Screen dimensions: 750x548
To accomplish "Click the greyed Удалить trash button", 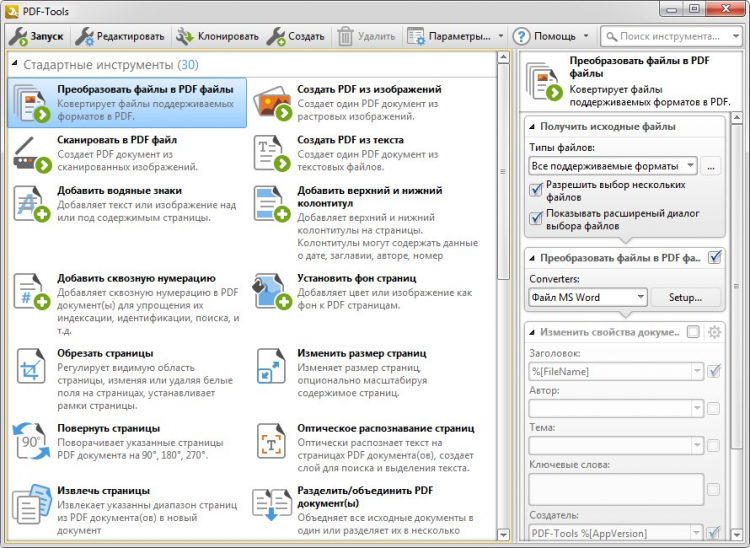I will pos(366,36).
